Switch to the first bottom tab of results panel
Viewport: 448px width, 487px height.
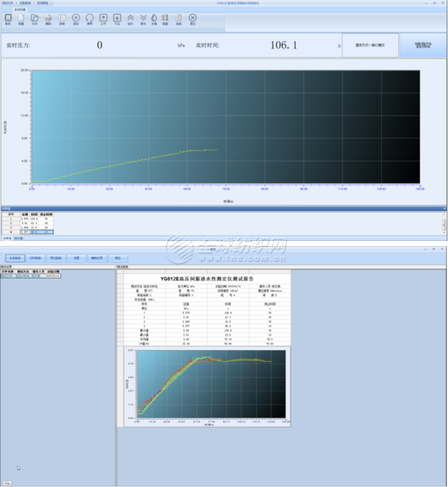pyautogui.click(x=7, y=238)
